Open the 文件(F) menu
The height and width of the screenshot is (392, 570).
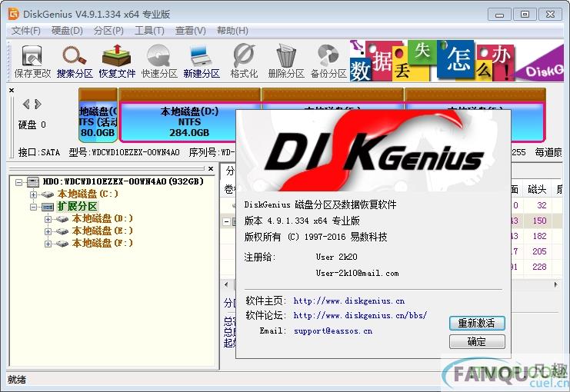(x=26, y=31)
